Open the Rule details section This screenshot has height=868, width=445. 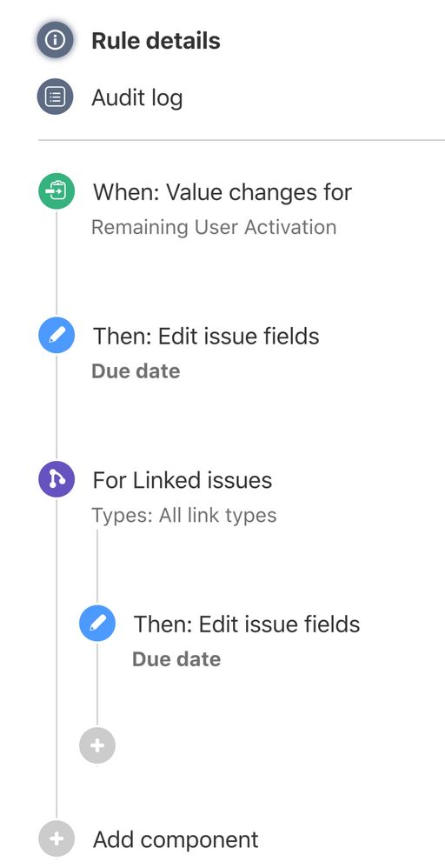(x=156, y=41)
